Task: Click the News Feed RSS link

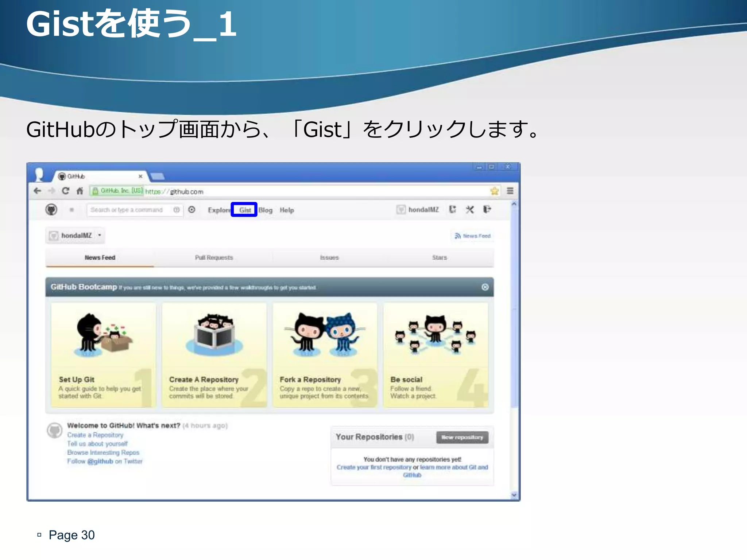Action: pos(473,236)
